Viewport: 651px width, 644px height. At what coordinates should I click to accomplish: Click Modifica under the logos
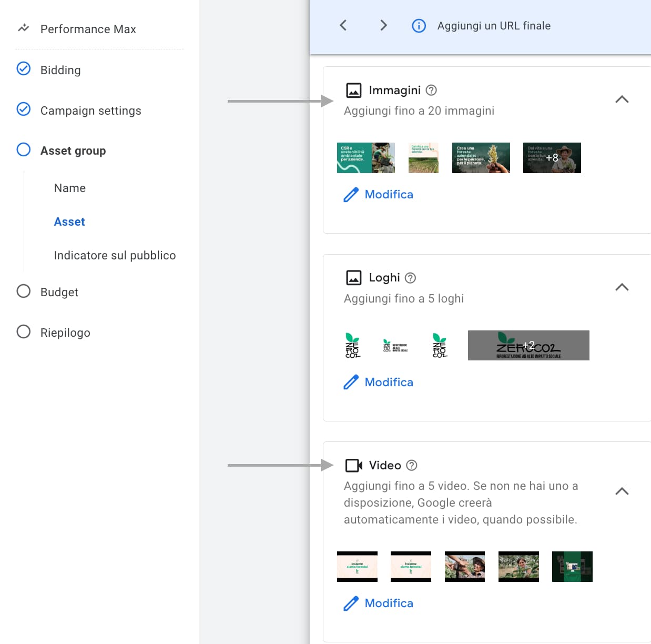pyautogui.click(x=389, y=383)
